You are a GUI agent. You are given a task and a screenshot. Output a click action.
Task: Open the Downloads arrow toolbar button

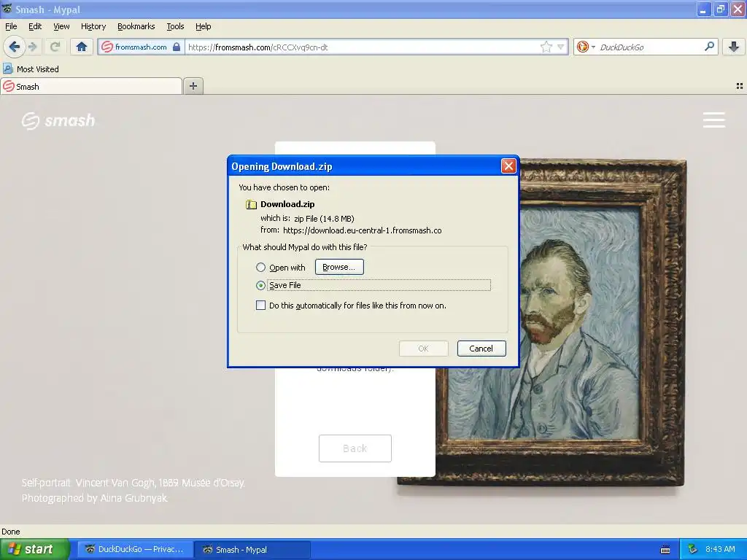[734, 47]
